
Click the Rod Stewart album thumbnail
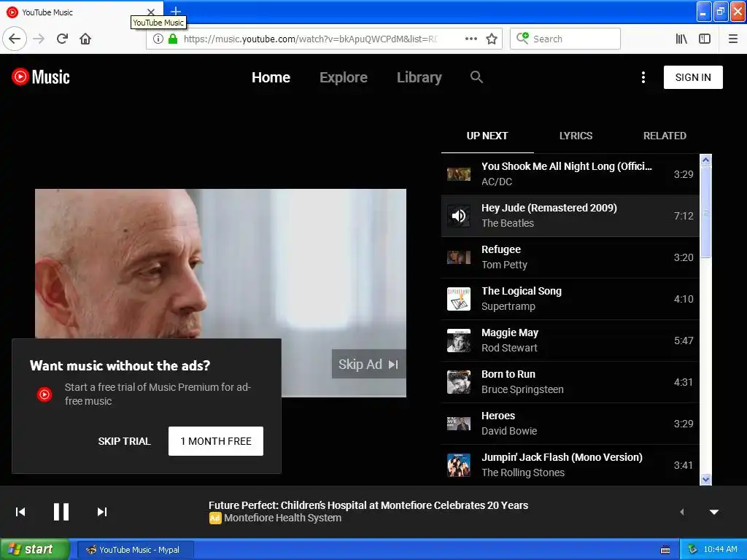tap(459, 341)
